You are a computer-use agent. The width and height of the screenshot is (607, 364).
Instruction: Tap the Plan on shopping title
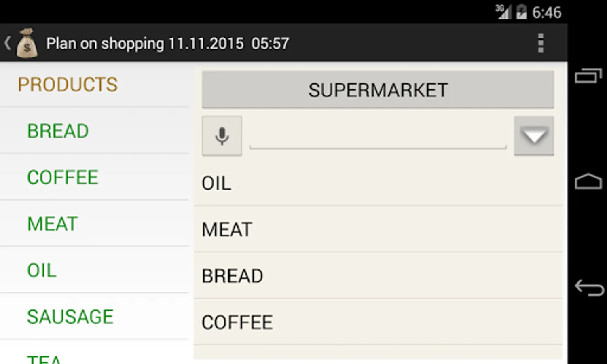point(167,43)
